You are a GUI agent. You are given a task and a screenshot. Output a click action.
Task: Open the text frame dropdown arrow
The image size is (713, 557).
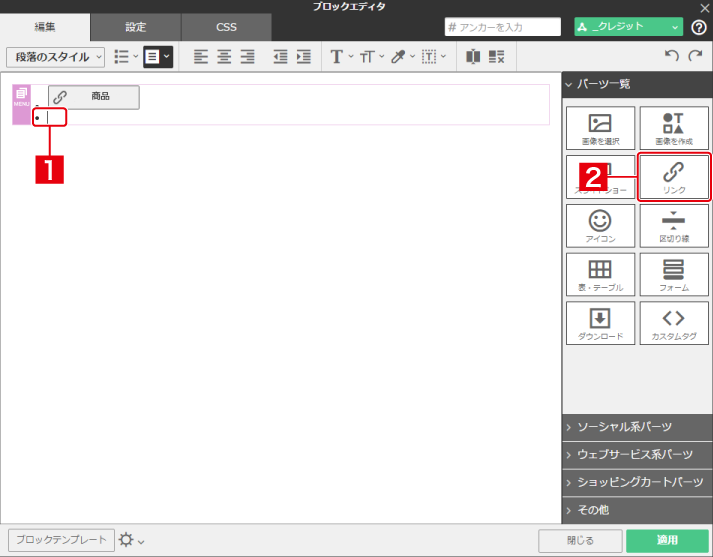443,57
